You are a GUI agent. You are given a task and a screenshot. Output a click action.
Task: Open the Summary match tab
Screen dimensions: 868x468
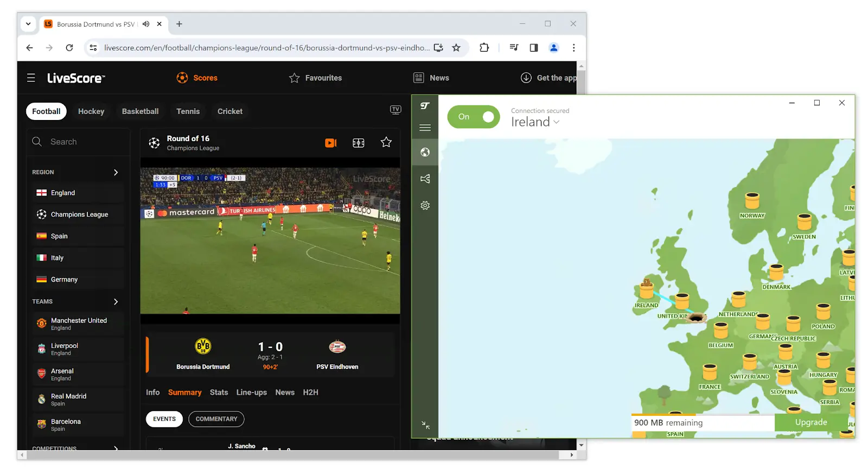click(184, 392)
